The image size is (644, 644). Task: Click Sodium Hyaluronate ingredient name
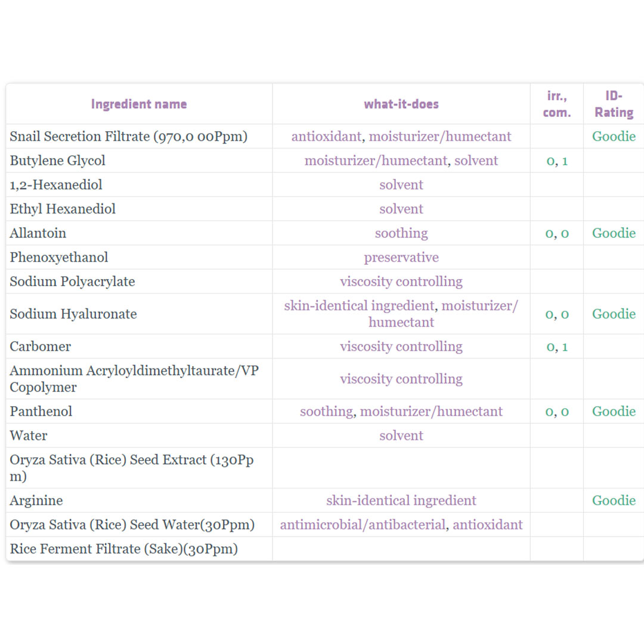point(73,314)
